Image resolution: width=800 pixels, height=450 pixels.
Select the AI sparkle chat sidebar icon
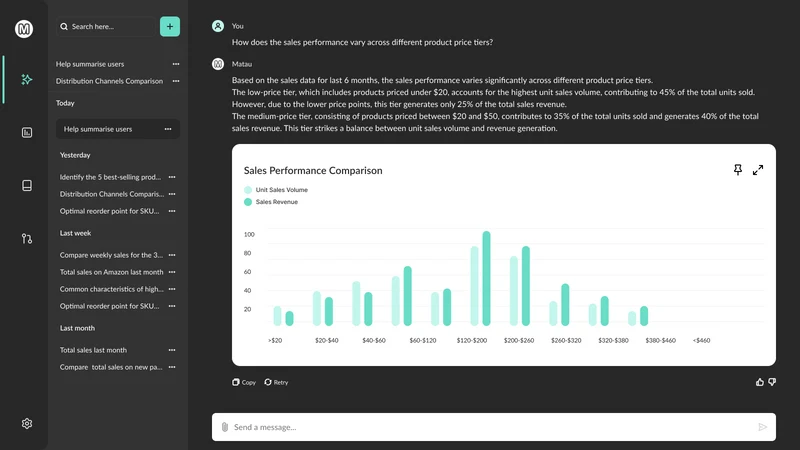(x=27, y=80)
